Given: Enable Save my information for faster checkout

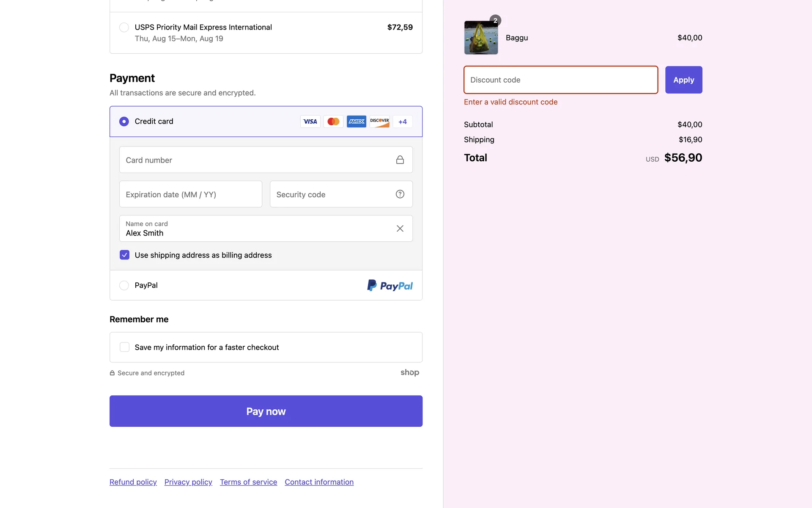Looking at the screenshot, I should 124,347.
